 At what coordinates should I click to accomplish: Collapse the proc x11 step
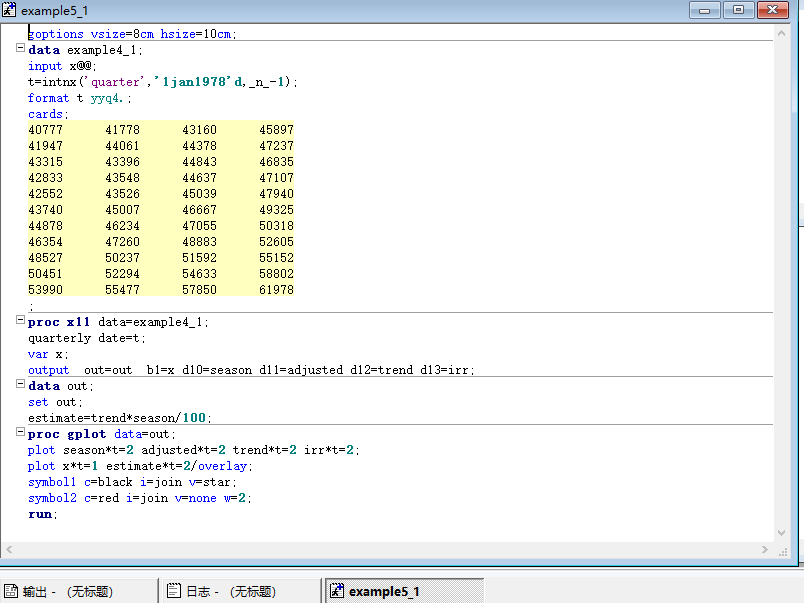click(x=20, y=321)
